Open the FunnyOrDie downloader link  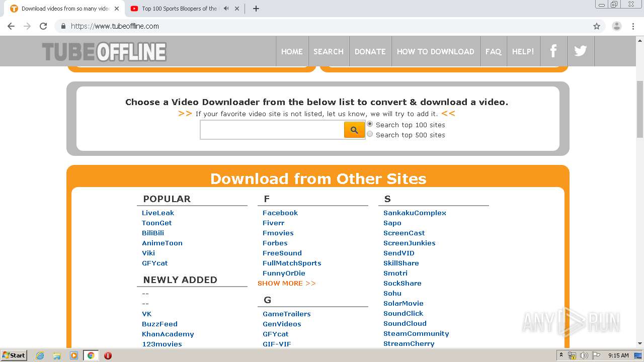[284, 273]
